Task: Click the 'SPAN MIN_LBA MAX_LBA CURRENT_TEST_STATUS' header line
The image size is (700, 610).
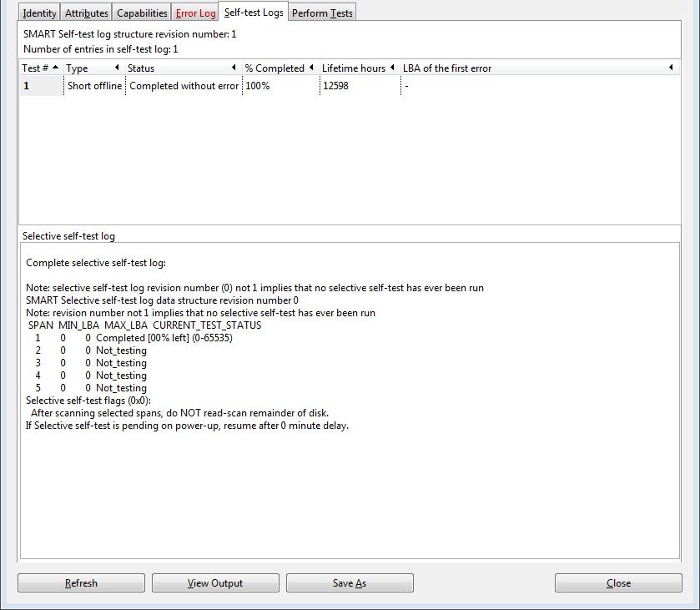Action: click(144, 325)
